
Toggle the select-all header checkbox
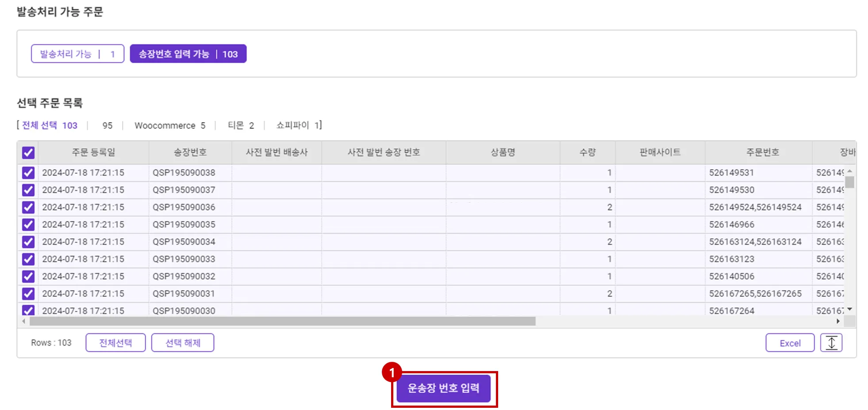28,153
